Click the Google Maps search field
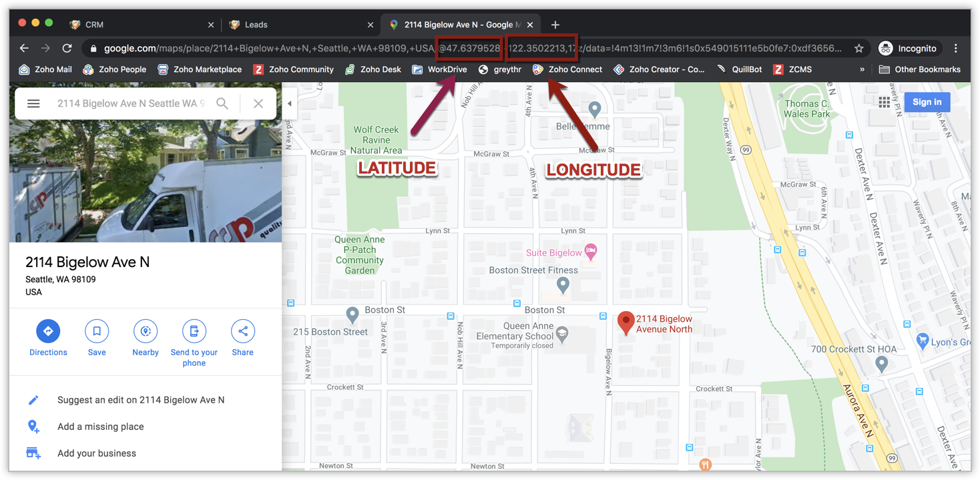This screenshot has height=480, width=980. point(130,103)
